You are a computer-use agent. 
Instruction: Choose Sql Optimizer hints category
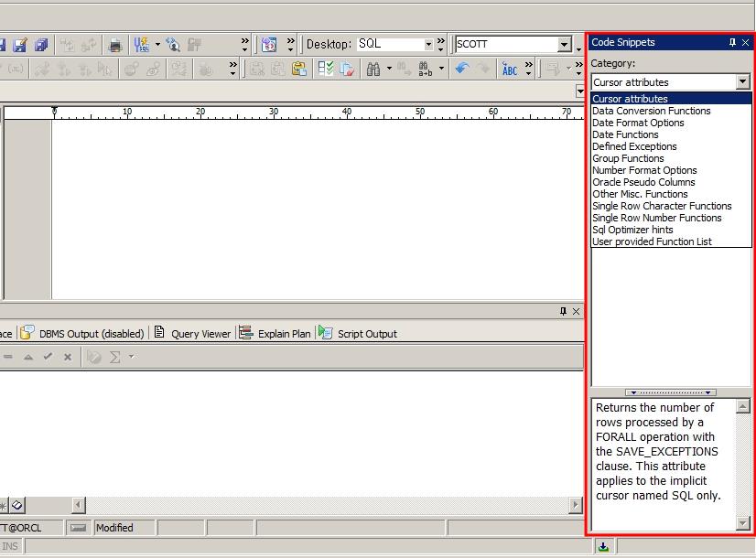(x=632, y=230)
